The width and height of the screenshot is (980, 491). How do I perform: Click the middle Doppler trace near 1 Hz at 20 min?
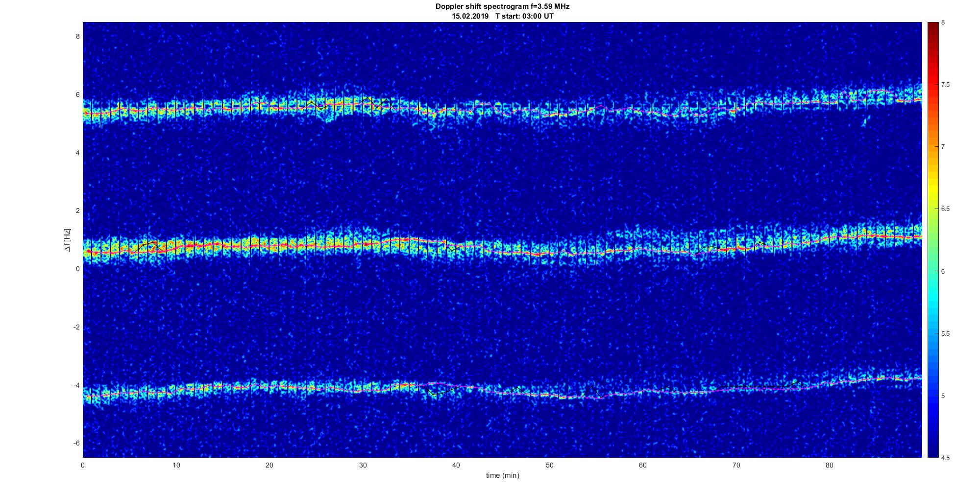click(x=269, y=245)
